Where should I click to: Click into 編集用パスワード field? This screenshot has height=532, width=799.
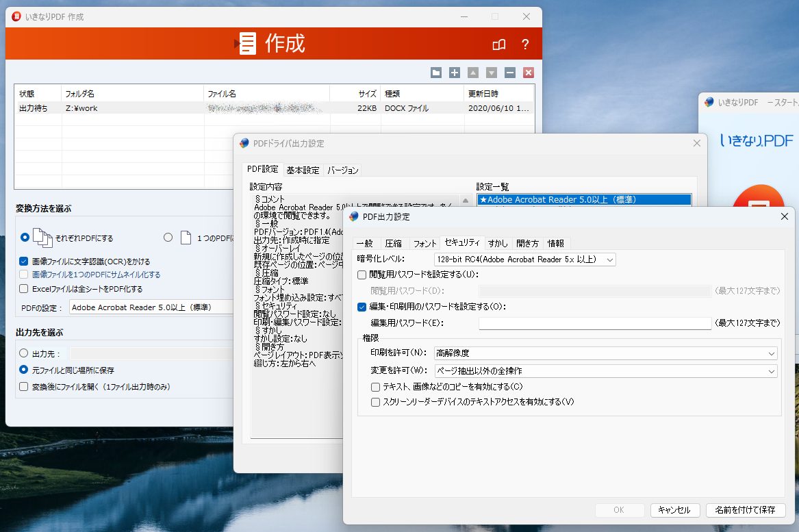pyautogui.click(x=595, y=323)
